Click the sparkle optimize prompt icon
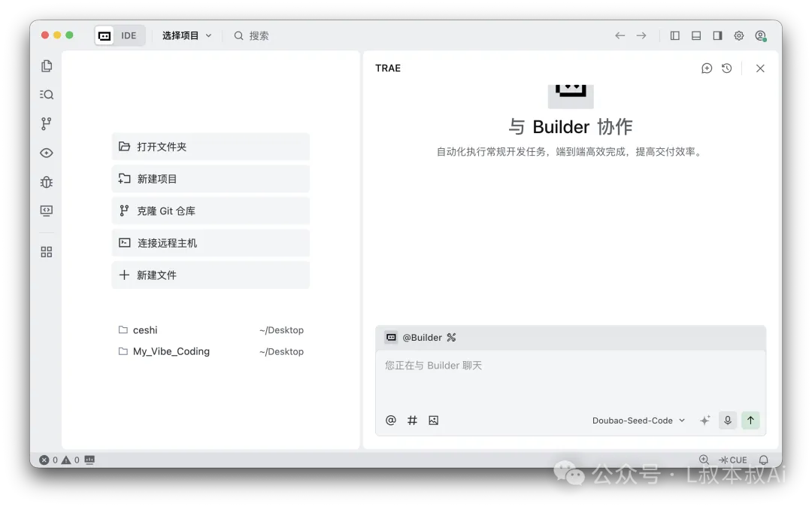 (x=704, y=420)
